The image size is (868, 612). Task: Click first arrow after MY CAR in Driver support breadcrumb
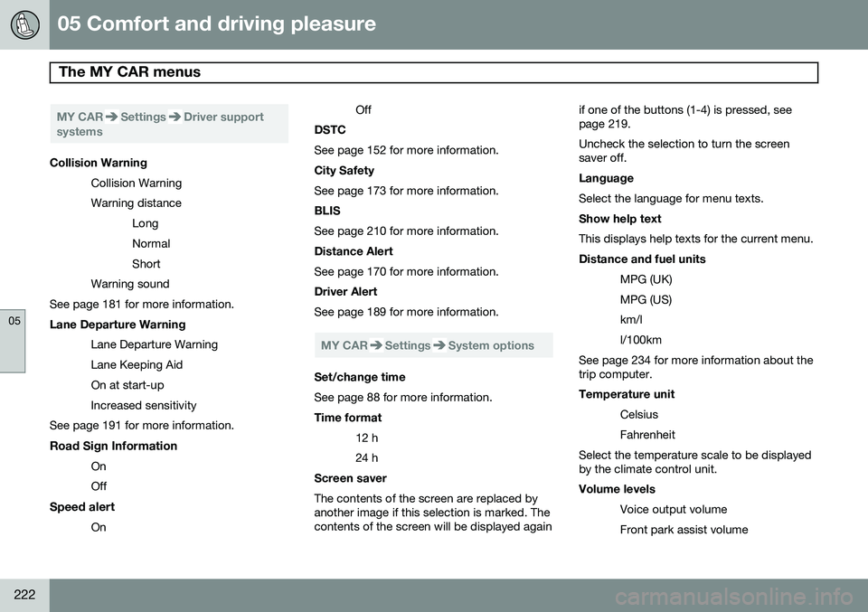(111, 117)
